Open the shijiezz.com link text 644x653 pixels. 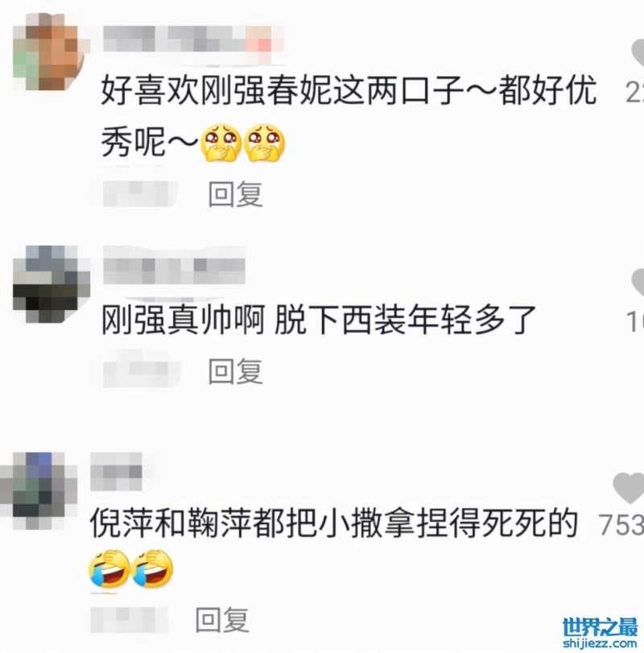600,644
